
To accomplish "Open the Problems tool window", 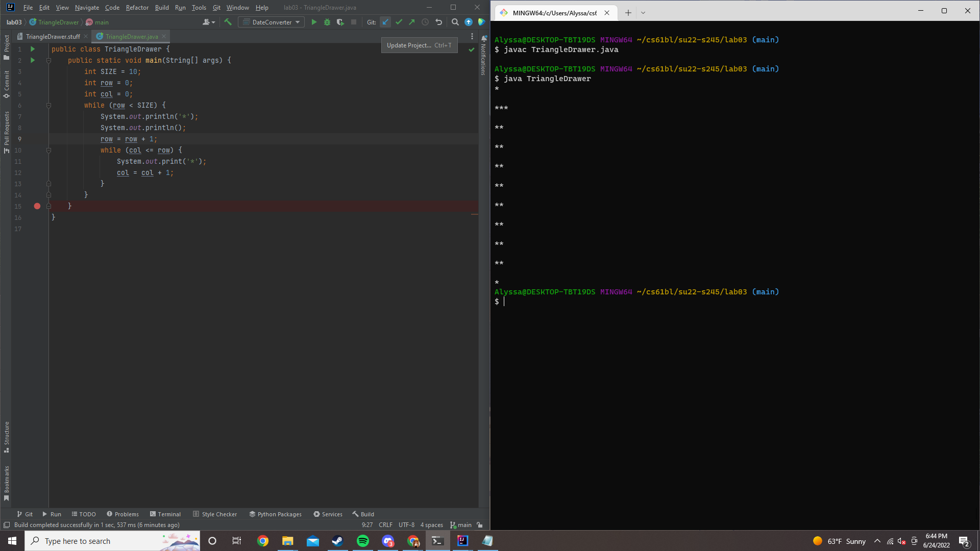I will point(122,514).
